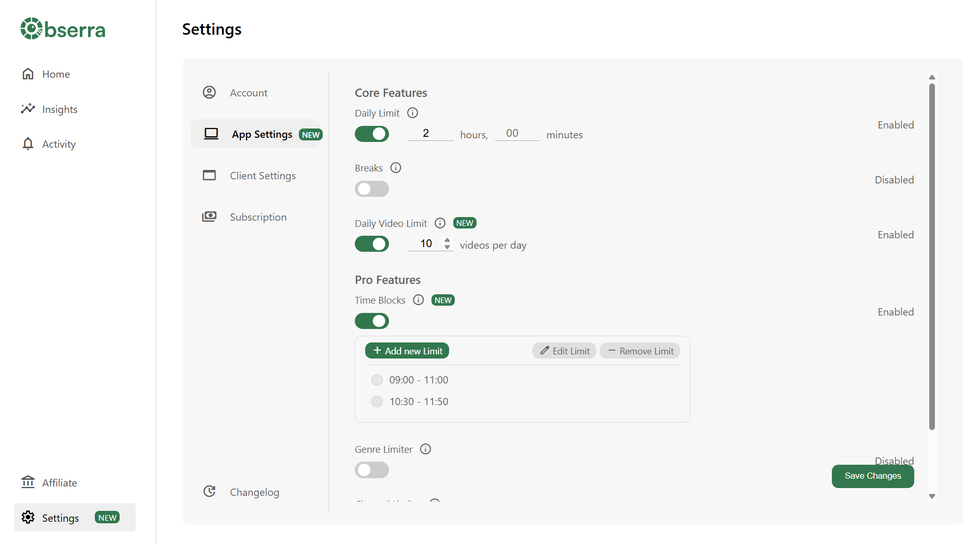
Task: Click the Changelog history icon
Action: [x=209, y=491]
